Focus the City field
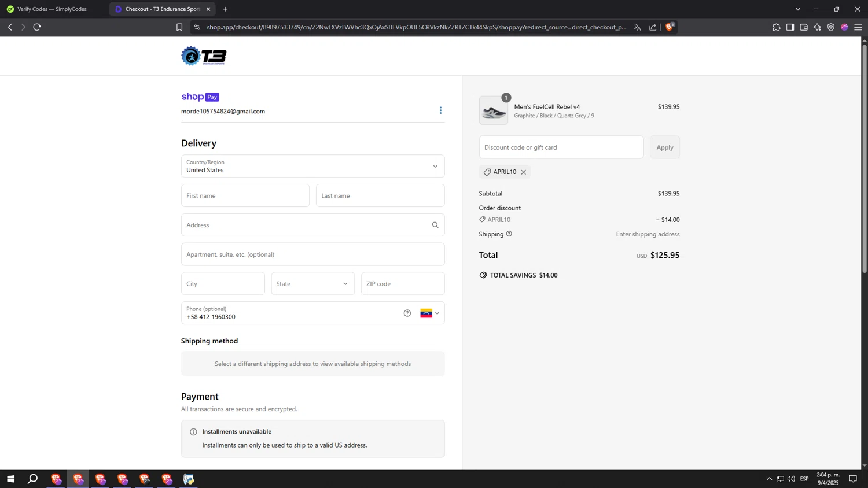Image resolution: width=868 pixels, height=488 pixels. [x=223, y=284]
